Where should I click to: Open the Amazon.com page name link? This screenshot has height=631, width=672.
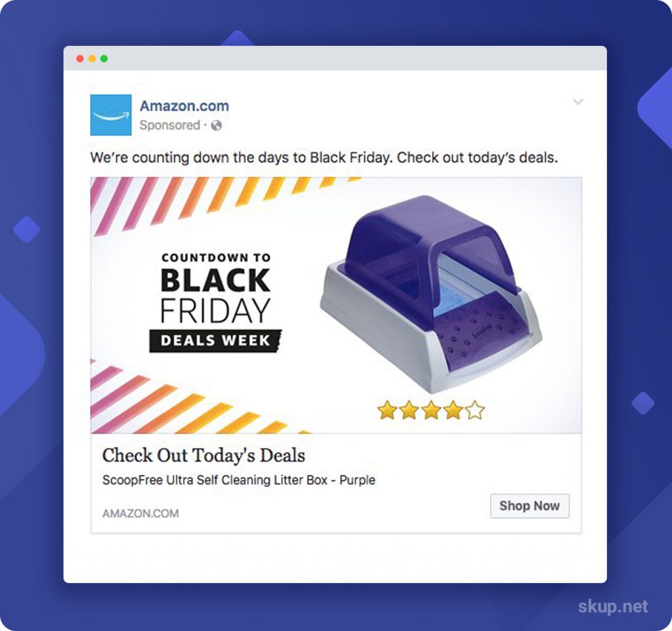coord(184,106)
